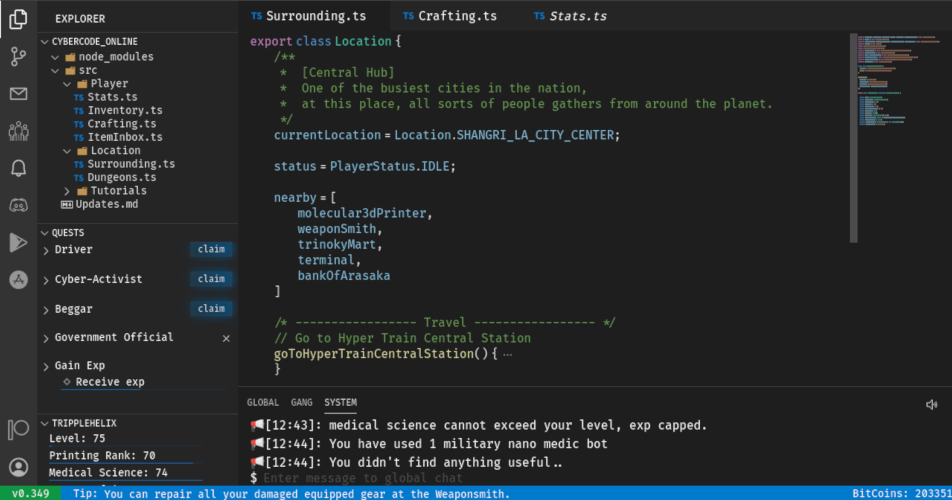Open the gang people group icon
This screenshot has height=500, width=952.
pos(18,131)
